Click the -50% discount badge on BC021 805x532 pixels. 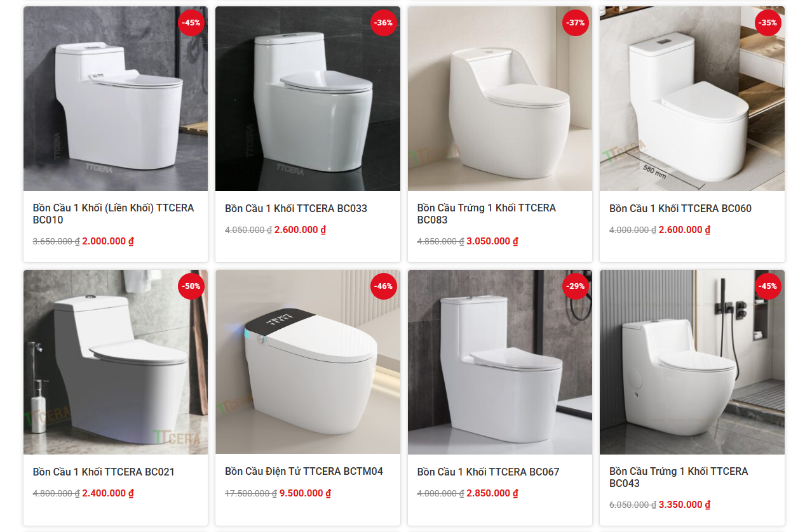pos(191,286)
